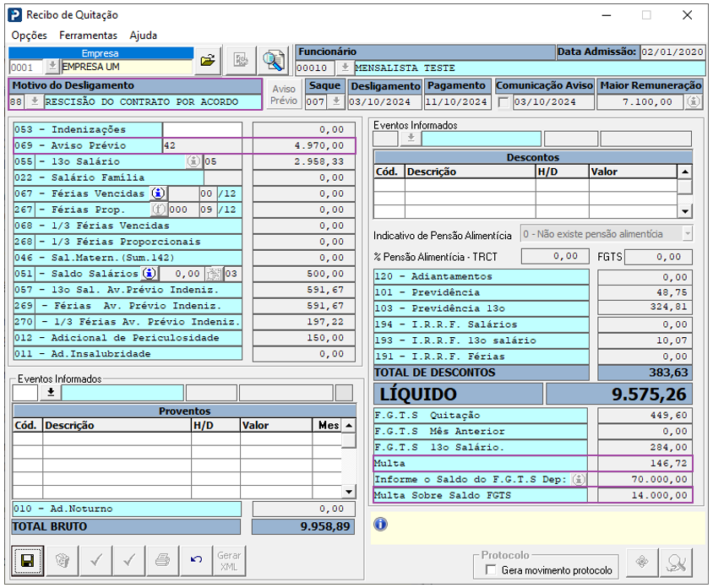Viewport: 713px width, 588px height.
Task: Click the info icon beside Saldo do F.G.T.S Dep
Action: (579, 479)
